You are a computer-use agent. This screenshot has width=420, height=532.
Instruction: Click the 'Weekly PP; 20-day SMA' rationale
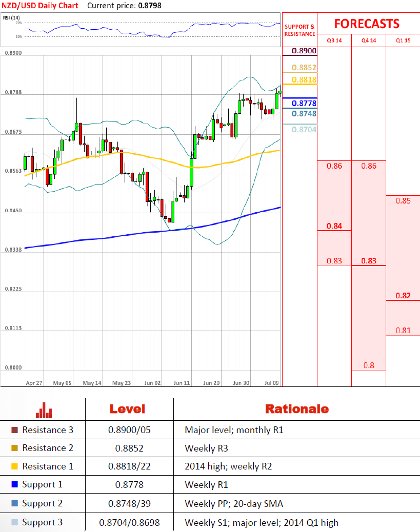(x=234, y=504)
